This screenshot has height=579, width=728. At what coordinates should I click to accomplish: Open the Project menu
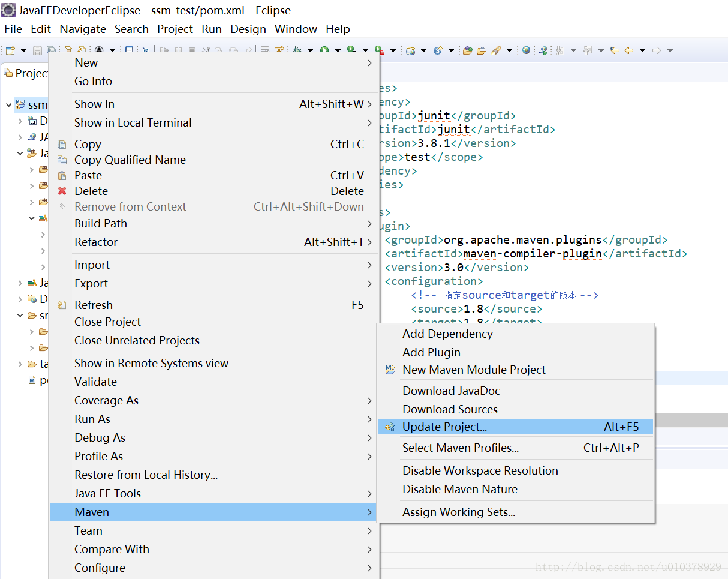(175, 29)
